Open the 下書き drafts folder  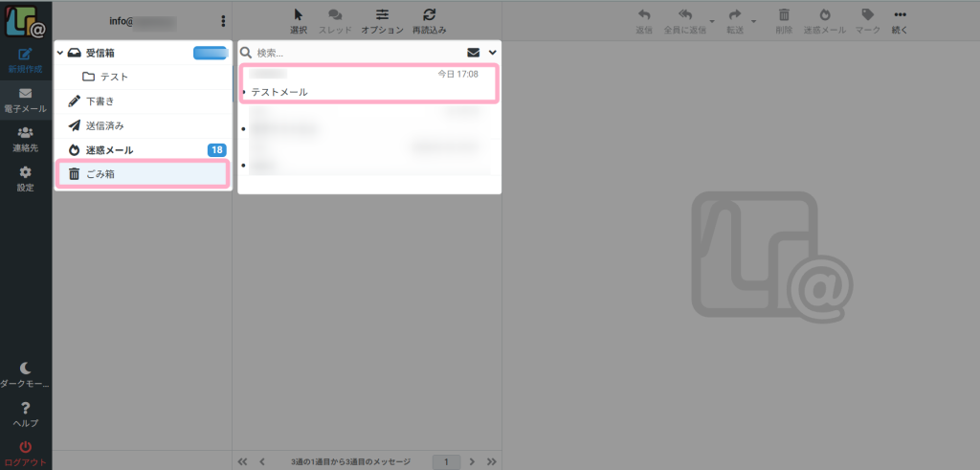click(144, 101)
